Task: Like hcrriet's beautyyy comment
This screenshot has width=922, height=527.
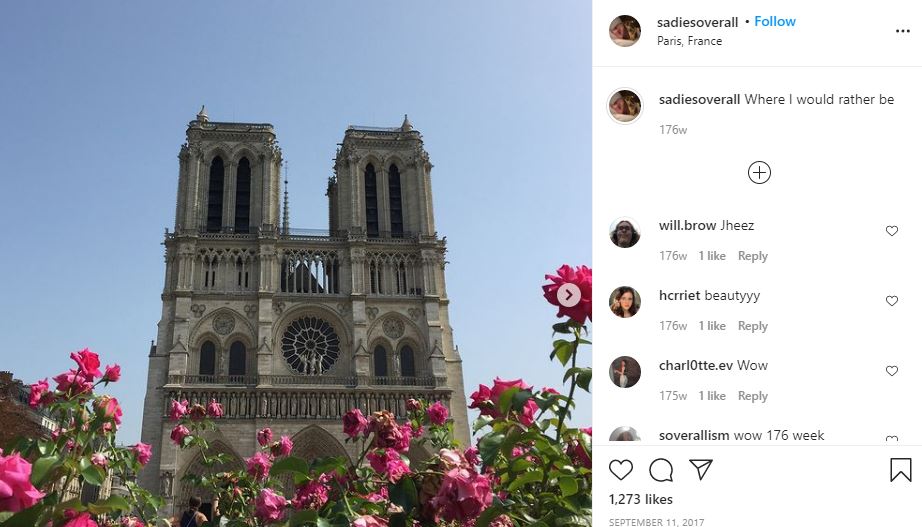Action: tap(891, 301)
